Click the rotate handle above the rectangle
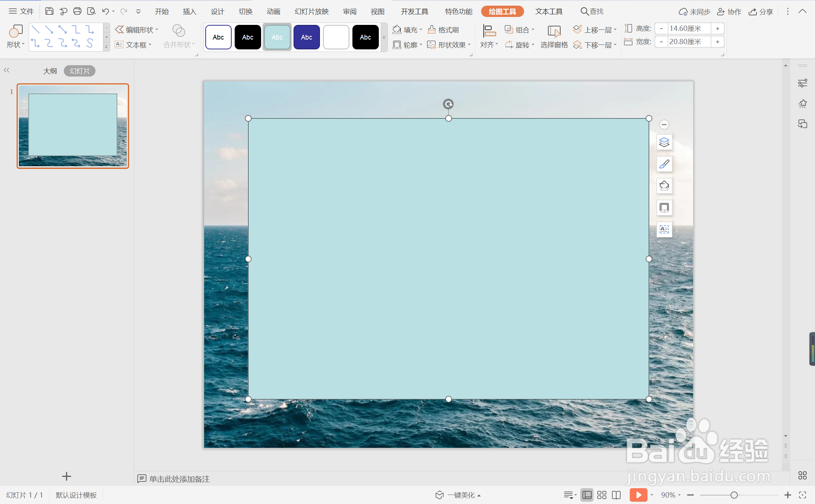Viewport: 815px width, 504px height. (448, 104)
